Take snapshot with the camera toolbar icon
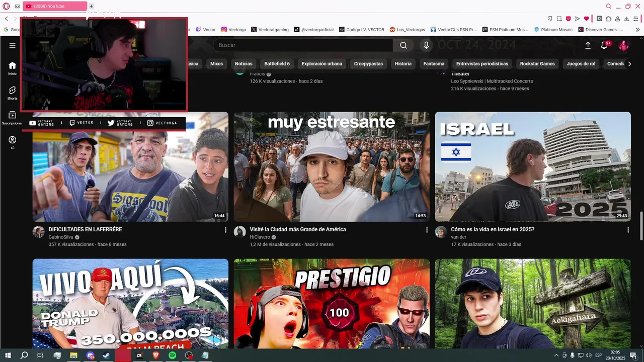The image size is (644, 362). (x=559, y=19)
